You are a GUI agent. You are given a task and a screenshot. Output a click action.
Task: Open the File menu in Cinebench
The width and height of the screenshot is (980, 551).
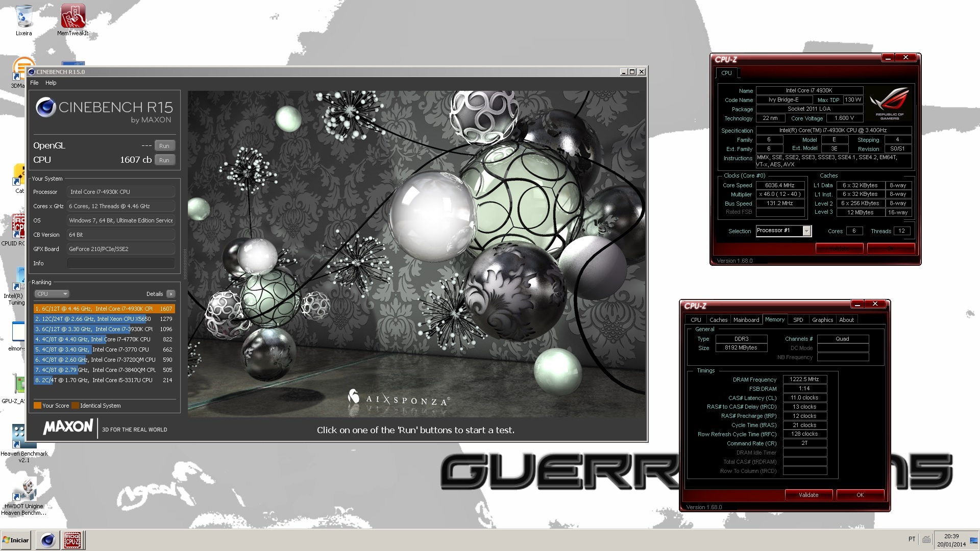34,83
